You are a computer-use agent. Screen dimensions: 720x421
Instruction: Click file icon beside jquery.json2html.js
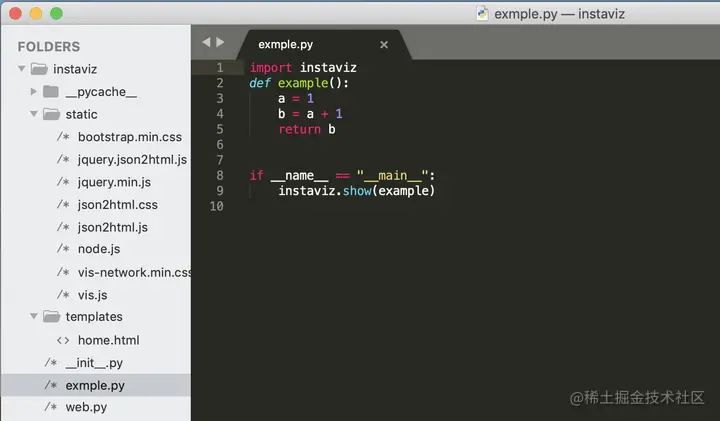(x=63, y=159)
